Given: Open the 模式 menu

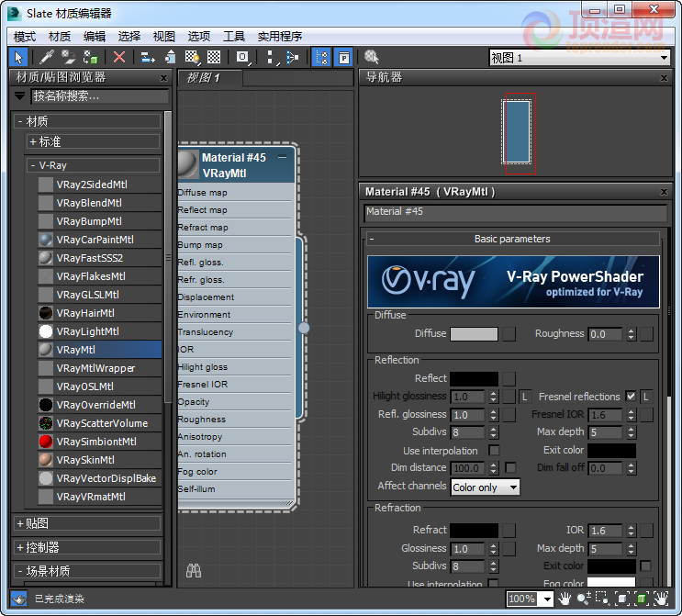Looking at the screenshot, I should point(25,36).
